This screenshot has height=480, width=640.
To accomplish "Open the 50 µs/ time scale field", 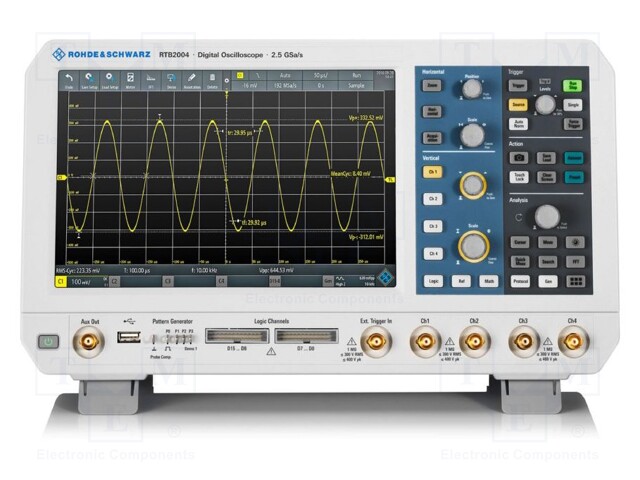I will click(x=320, y=76).
